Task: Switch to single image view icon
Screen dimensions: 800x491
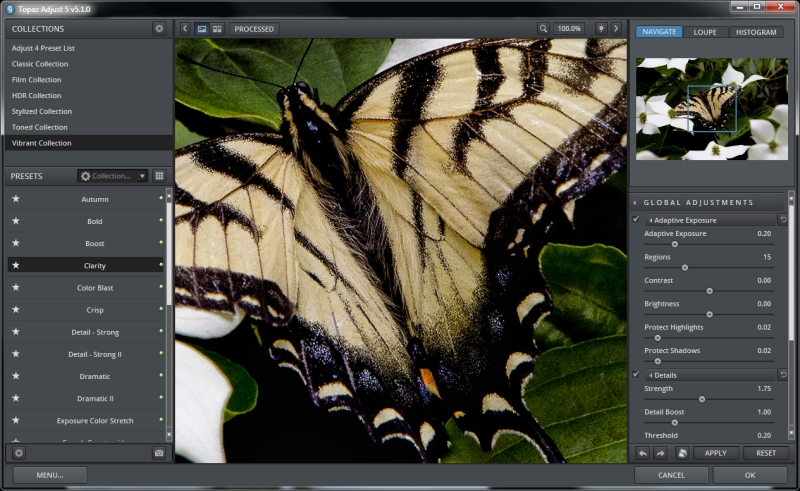Action: coord(202,29)
